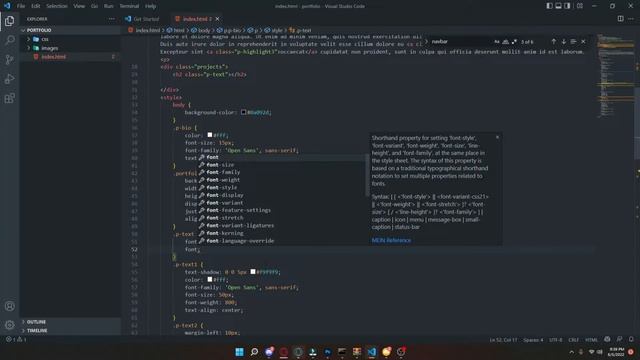Viewport: 640px width, 360px height.
Task: Close the find widget
Action: point(583,42)
